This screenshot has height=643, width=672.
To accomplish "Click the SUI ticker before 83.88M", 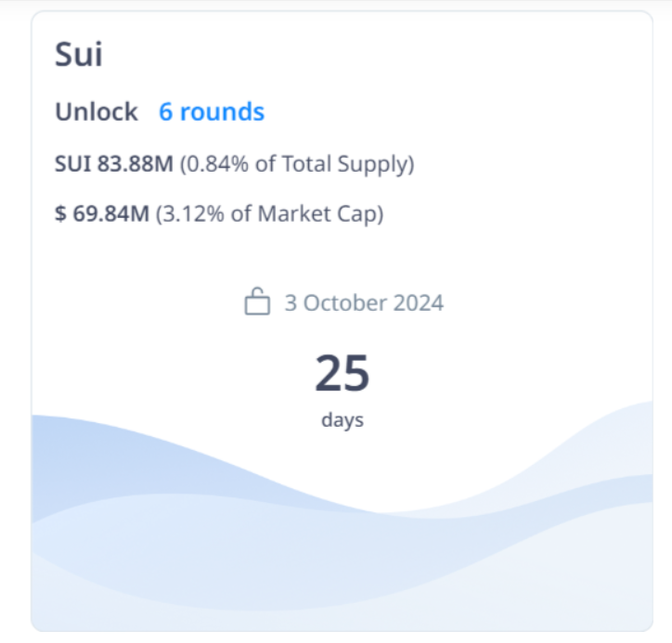I will tap(72, 165).
